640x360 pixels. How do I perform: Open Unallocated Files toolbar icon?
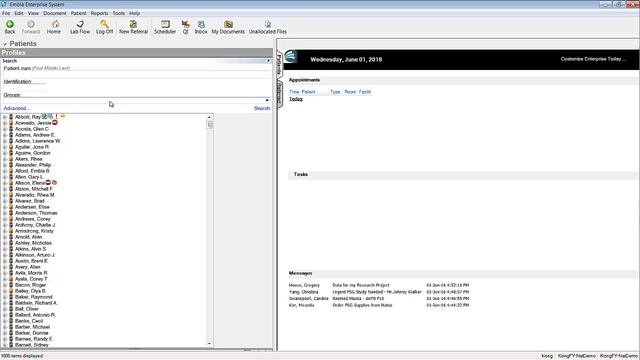click(267, 24)
